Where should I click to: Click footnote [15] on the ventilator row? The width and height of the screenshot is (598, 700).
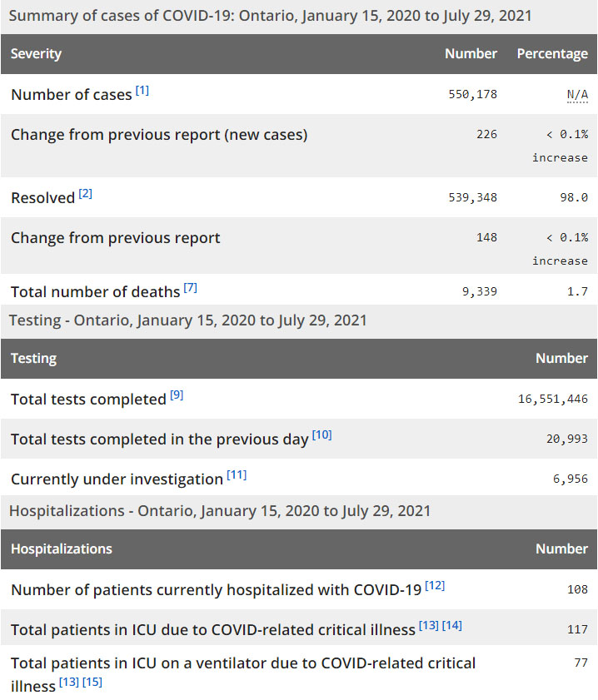[x=92, y=683]
